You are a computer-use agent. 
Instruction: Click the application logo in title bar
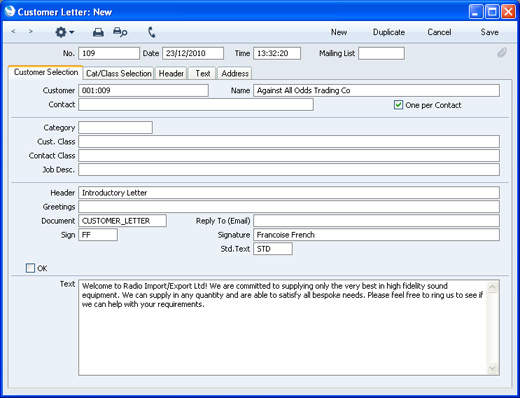point(10,11)
